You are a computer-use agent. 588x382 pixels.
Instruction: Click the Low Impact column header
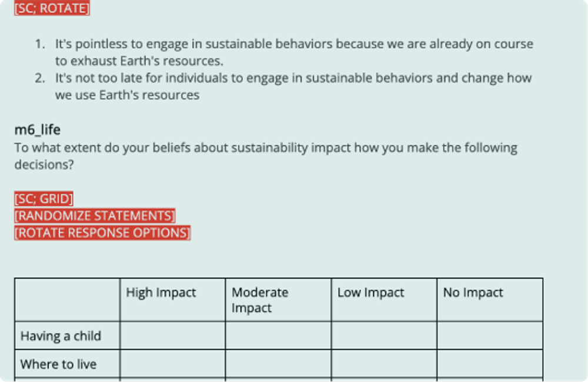pyautogui.click(x=384, y=300)
